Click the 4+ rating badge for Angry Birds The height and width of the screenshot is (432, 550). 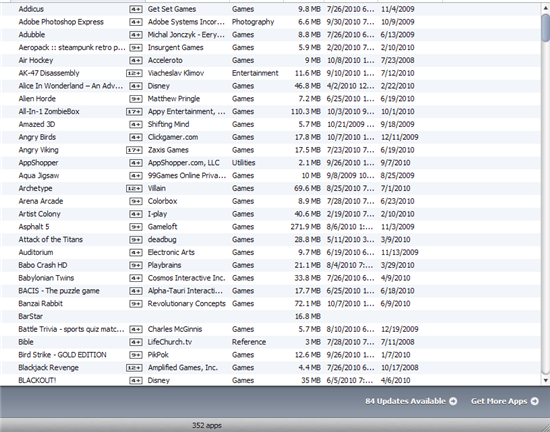[136, 137]
